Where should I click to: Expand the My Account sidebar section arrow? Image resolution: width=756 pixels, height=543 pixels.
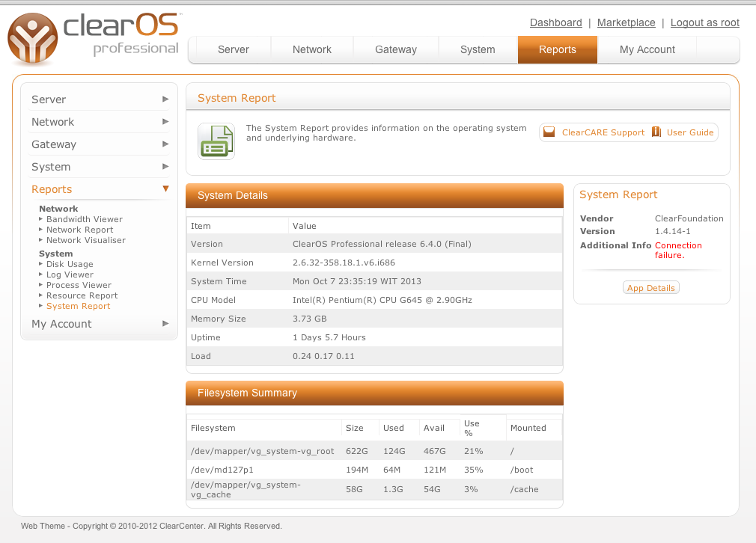[x=165, y=324]
